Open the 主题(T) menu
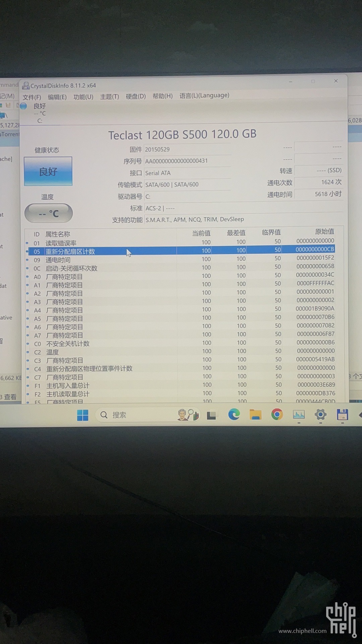This screenshot has width=362, height=644. 109,96
